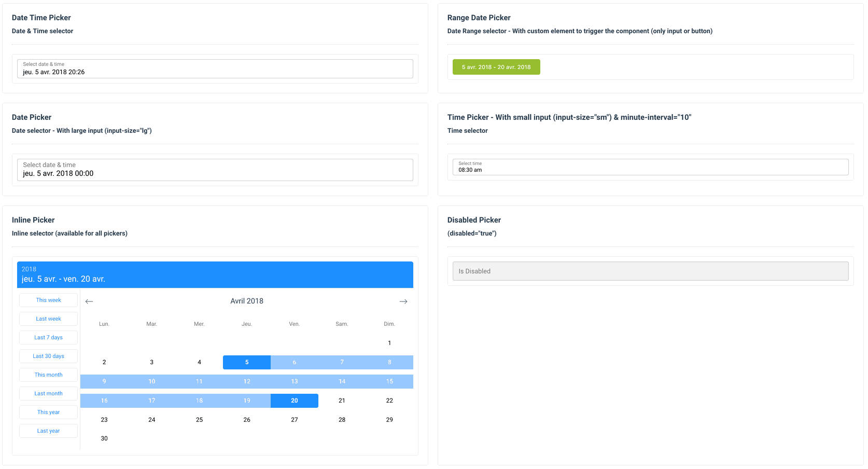Select the 'Last month' shortcut

pos(48,393)
